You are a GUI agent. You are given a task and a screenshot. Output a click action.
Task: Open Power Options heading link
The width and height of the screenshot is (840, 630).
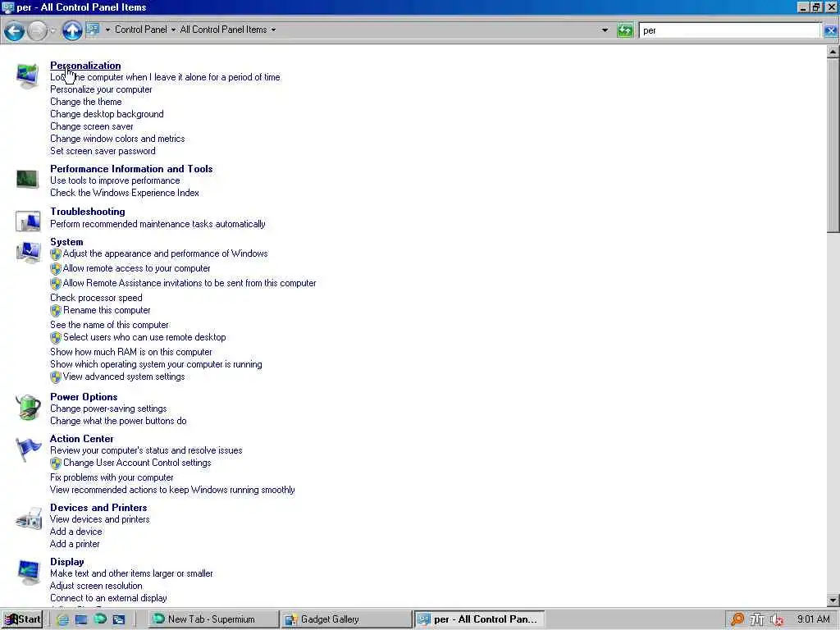(84, 397)
